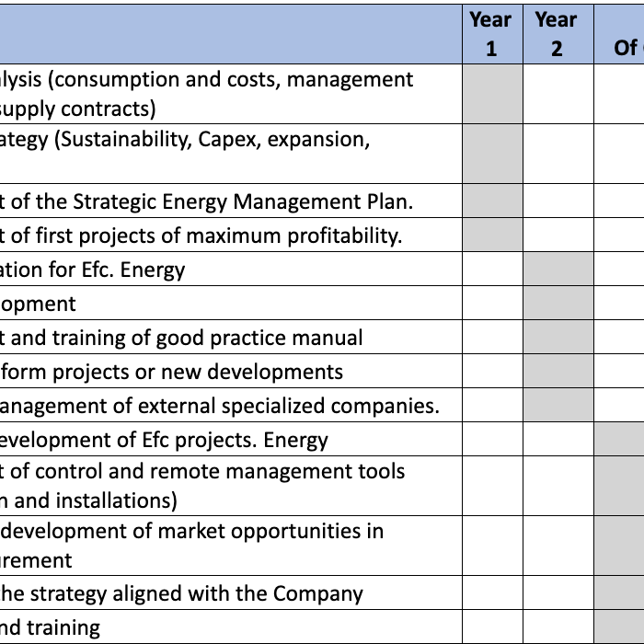Click Year 2 cell for good practice manual row
This screenshot has width=644, height=644.
(558, 338)
